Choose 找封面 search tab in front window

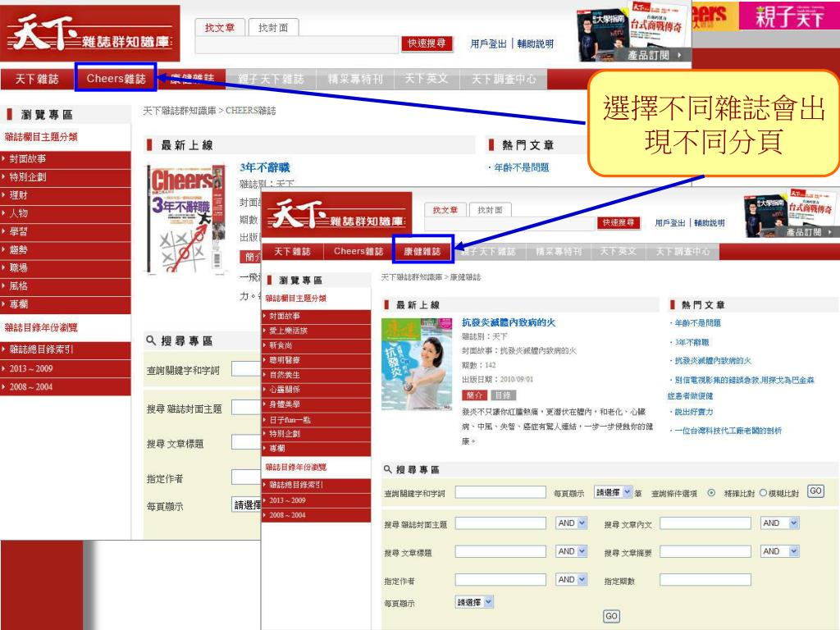click(491, 209)
